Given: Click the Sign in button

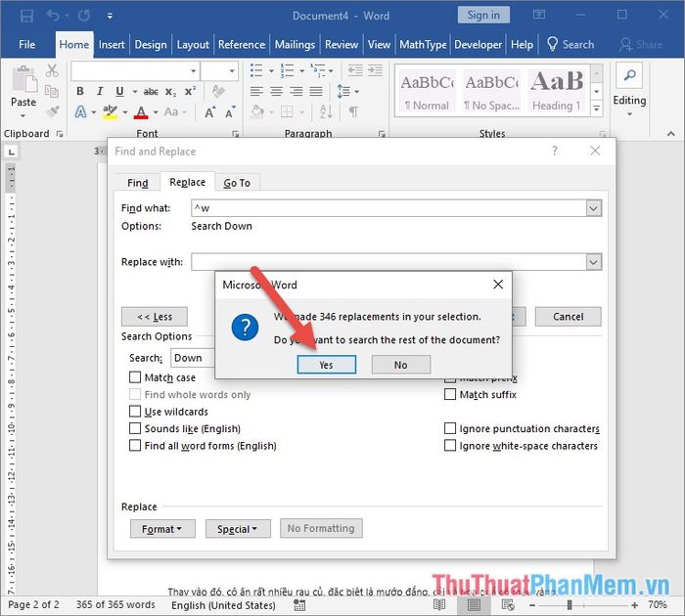Looking at the screenshot, I should [483, 16].
